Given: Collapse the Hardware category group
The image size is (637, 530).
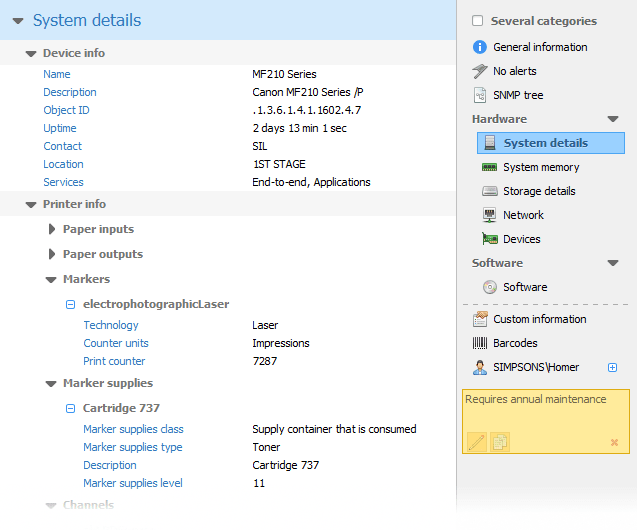Looking at the screenshot, I should [x=613, y=119].
